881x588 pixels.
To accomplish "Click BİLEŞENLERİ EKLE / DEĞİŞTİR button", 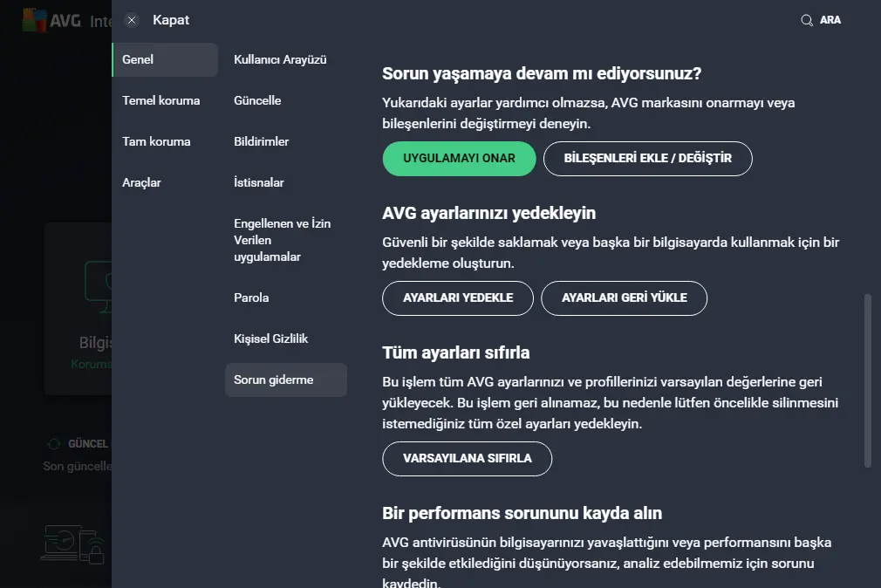I will [x=648, y=159].
